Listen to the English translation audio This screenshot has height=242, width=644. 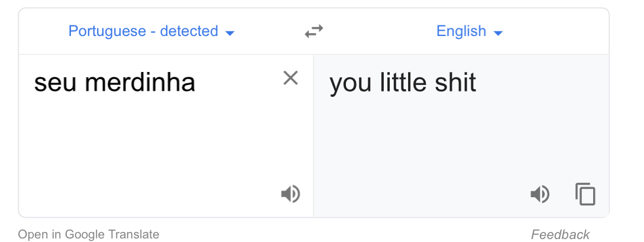point(540,194)
